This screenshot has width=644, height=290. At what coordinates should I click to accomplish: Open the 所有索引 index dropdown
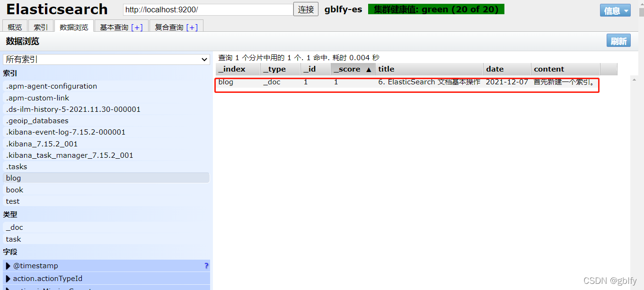pos(106,59)
